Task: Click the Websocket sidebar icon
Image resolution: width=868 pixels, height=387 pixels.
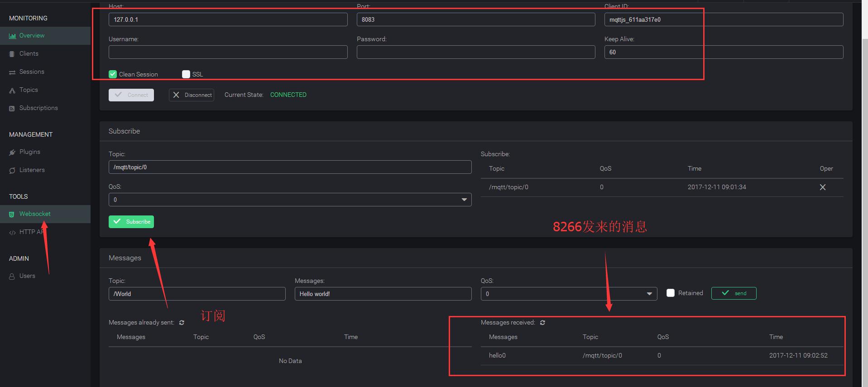Action: point(12,214)
